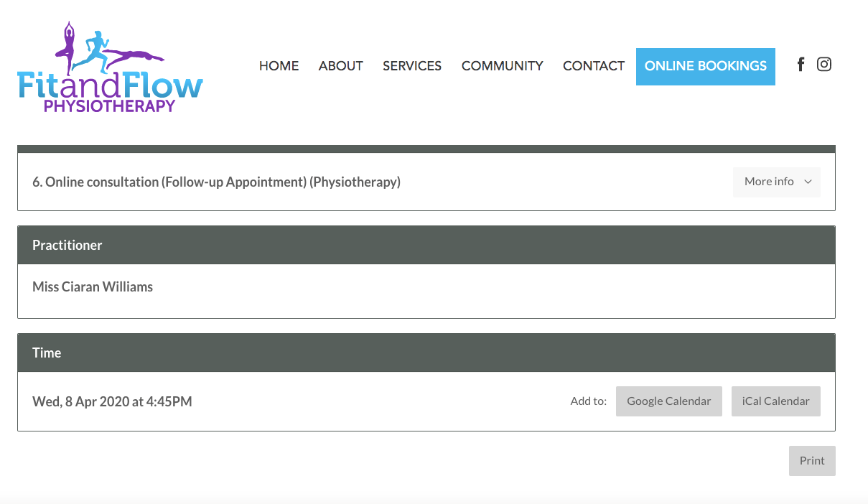Screen dimensions: 868x504
Task: Add appointment to Google Calendar
Action: [x=668, y=401]
